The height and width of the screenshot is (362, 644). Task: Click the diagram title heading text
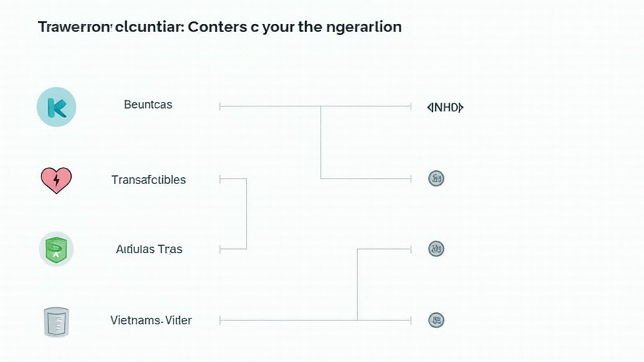(219, 27)
